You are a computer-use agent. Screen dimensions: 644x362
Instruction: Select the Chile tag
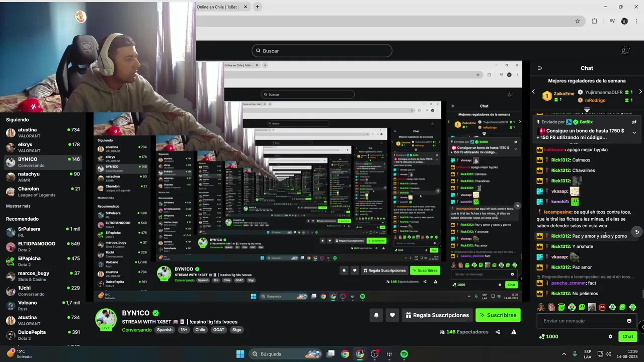pyautogui.click(x=200, y=330)
